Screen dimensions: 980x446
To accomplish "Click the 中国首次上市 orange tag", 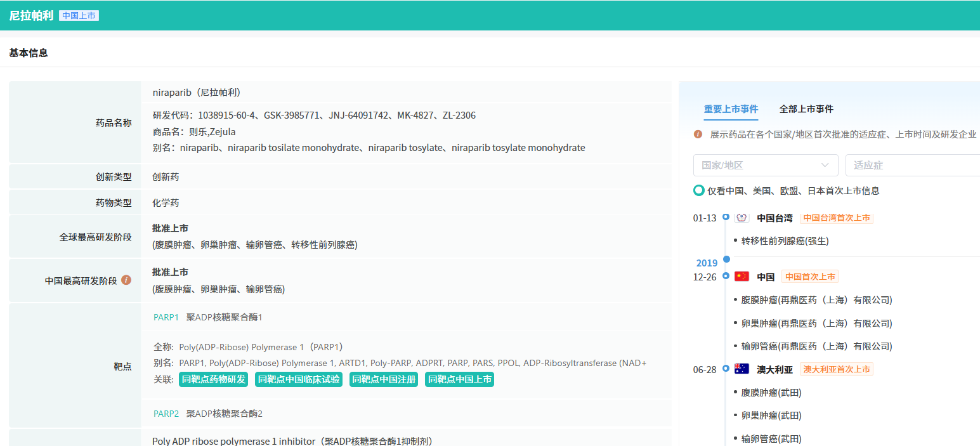I will click(x=809, y=277).
